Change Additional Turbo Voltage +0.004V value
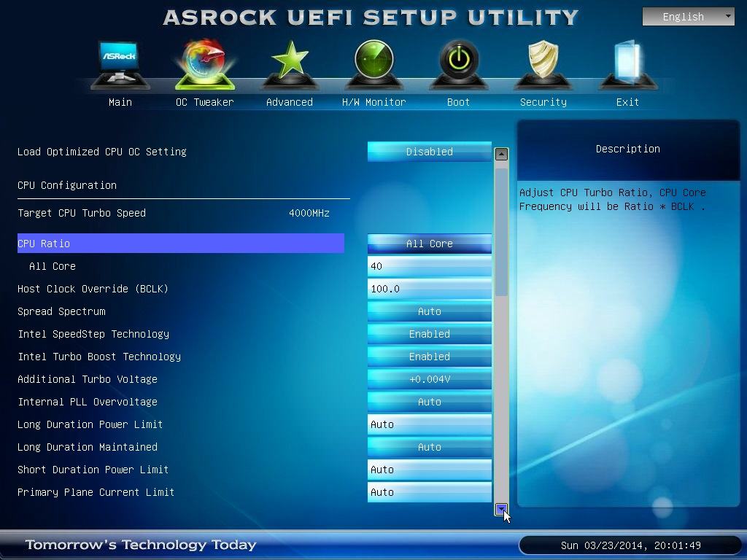 click(429, 379)
